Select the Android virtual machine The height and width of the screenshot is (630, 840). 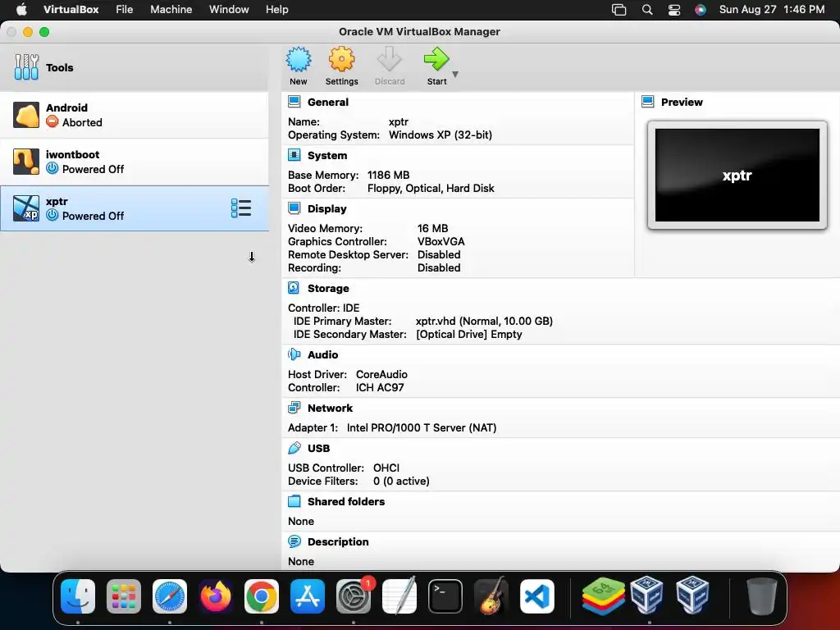pos(134,115)
